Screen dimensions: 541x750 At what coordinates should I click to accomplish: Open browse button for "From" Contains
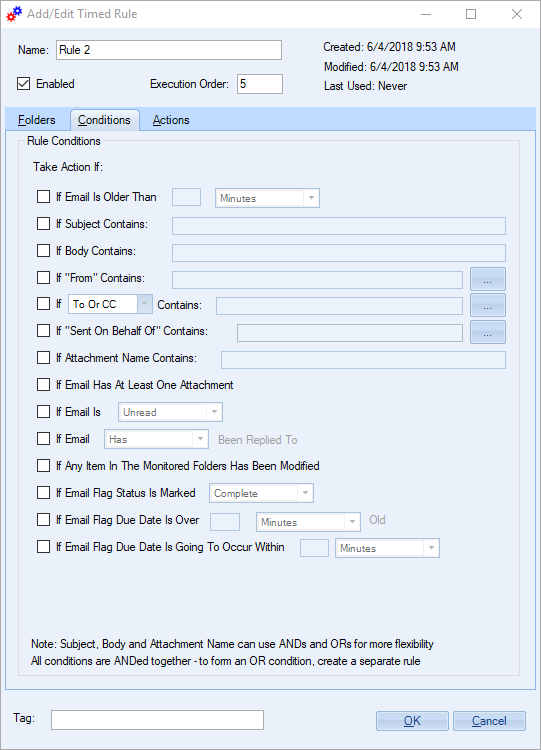[487, 279]
